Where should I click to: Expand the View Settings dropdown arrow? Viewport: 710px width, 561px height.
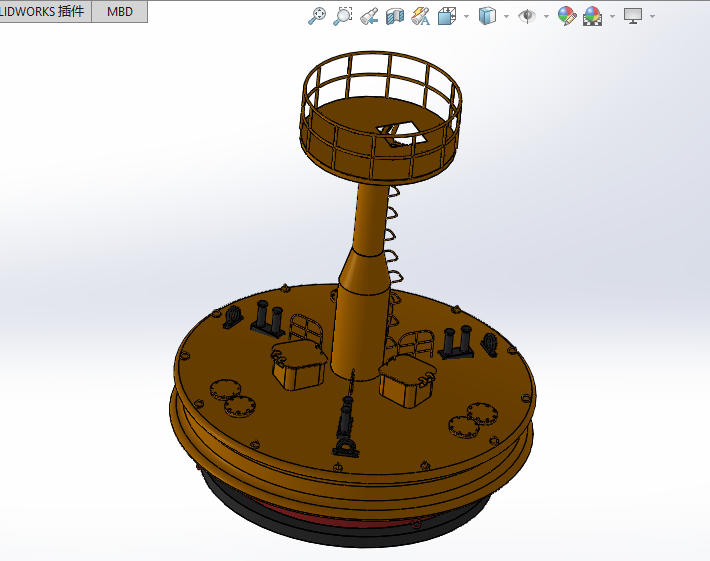(652, 16)
